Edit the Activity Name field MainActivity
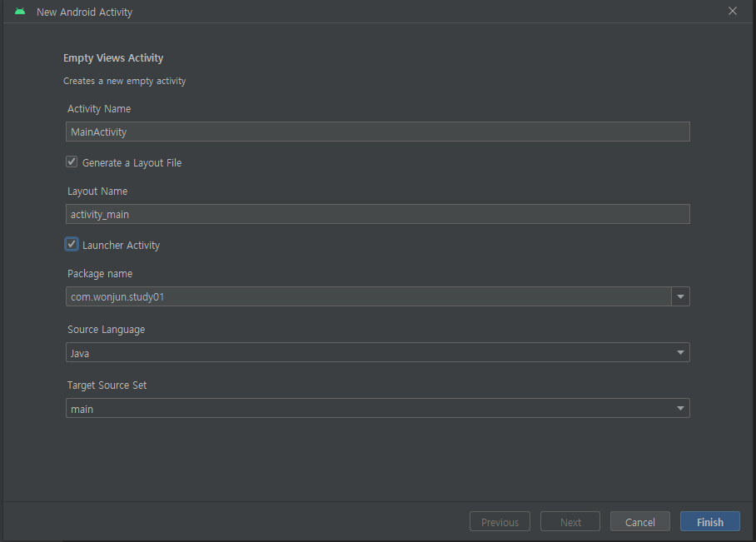 point(377,132)
